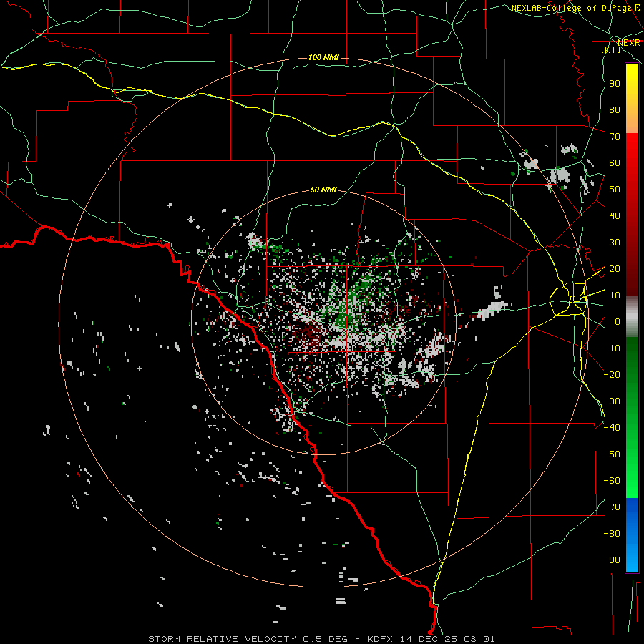Click the '0' value on the velocity scale
This screenshot has width=644, height=644.
[x=618, y=321]
